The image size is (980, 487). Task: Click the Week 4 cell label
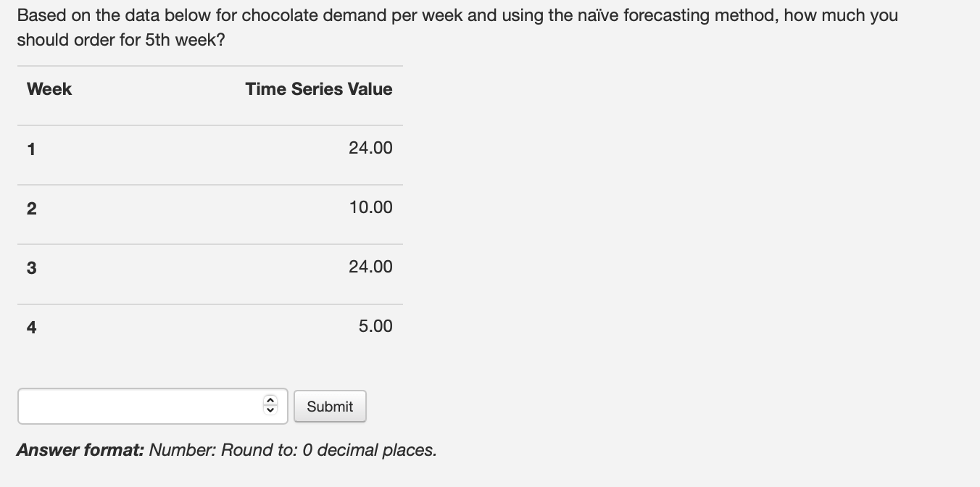click(30, 326)
